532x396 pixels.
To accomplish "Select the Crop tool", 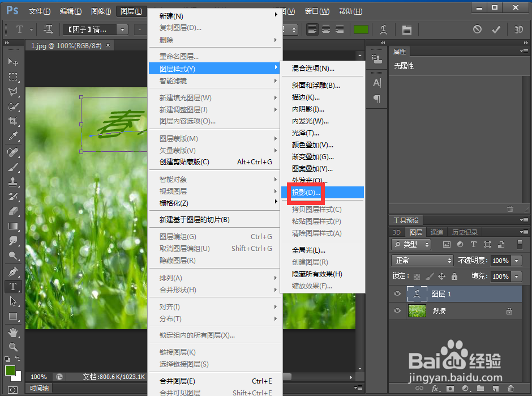I will coord(13,121).
